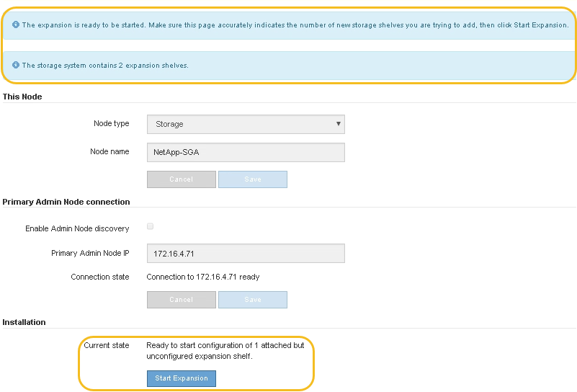Click the Node name text field
The width and height of the screenshot is (577, 392).
(246, 152)
